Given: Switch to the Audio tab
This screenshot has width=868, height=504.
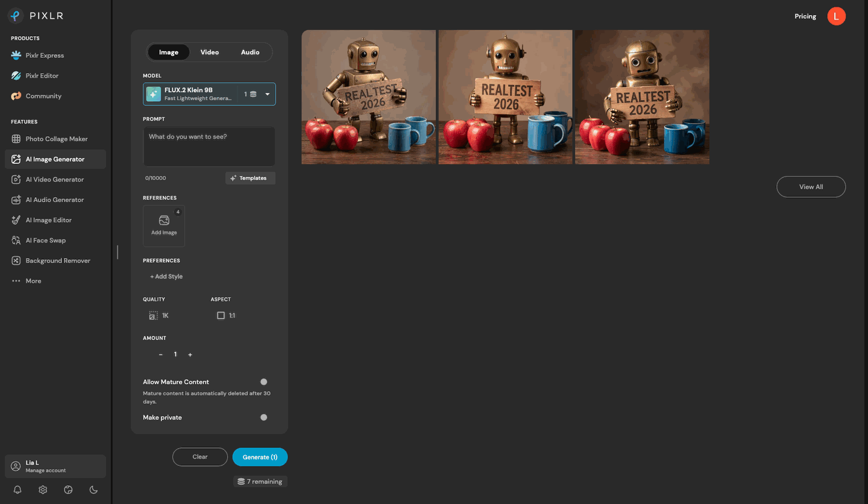Looking at the screenshot, I should [x=250, y=52].
